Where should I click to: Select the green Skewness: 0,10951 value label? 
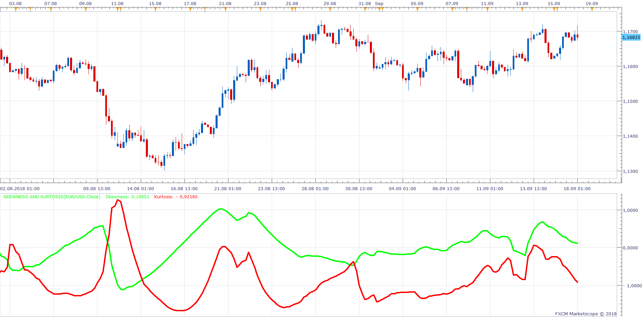[127, 197]
